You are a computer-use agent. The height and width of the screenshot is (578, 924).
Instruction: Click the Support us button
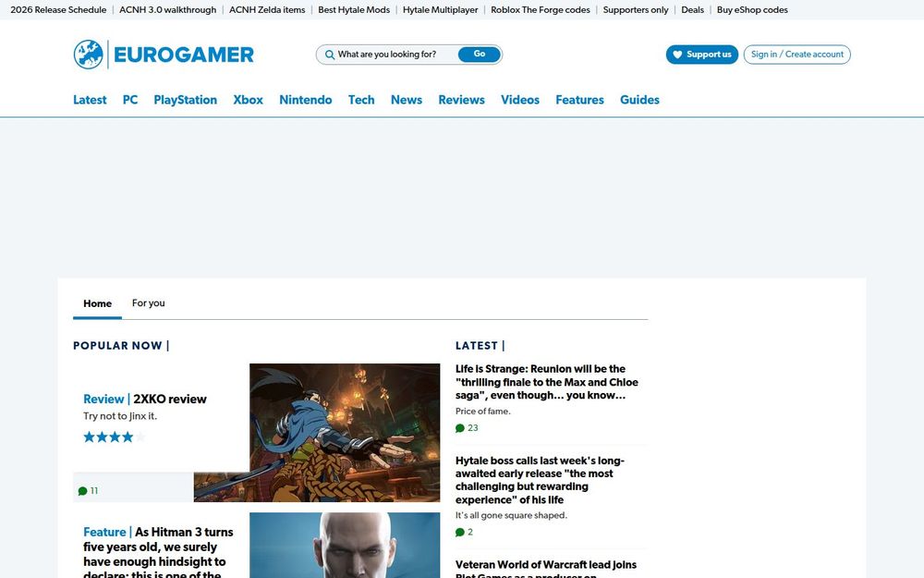pos(702,55)
